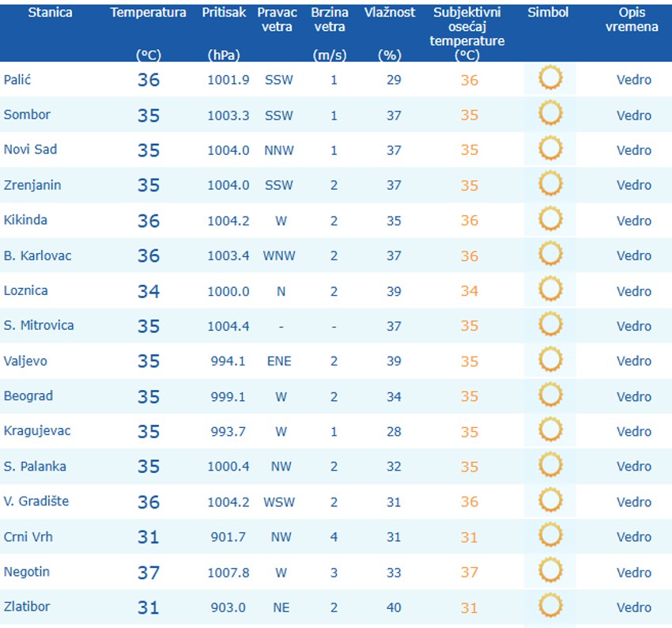This screenshot has height=628, width=672.
Task: Select the clear-sky icon for Kikinda
Action: tap(550, 220)
